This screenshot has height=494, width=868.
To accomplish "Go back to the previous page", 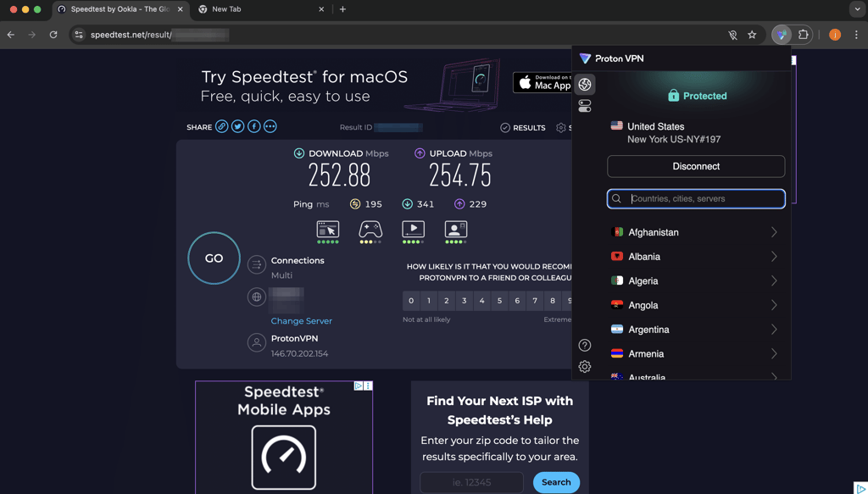I will pyautogui.click(x=11, y=35).
